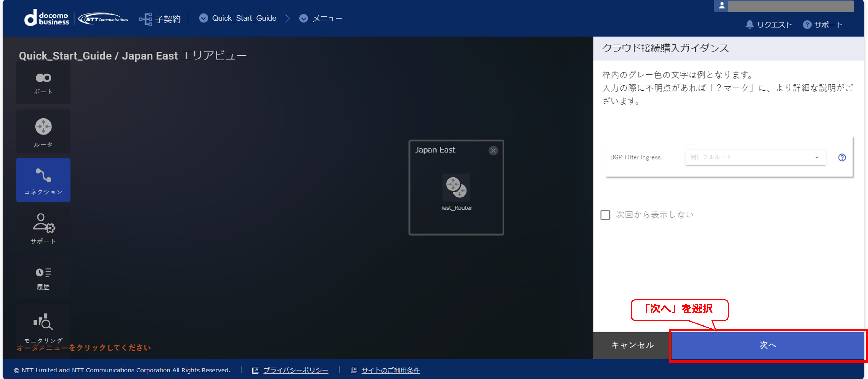The image size is (868, 379).
Task: Expand the Quick_Start_Guide breadcrumb dropdown
Action: (x=203, y=18)
